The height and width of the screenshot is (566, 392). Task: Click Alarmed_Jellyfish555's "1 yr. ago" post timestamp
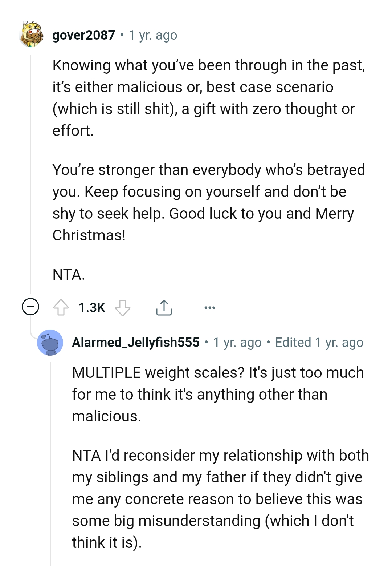tap(237, 342)
